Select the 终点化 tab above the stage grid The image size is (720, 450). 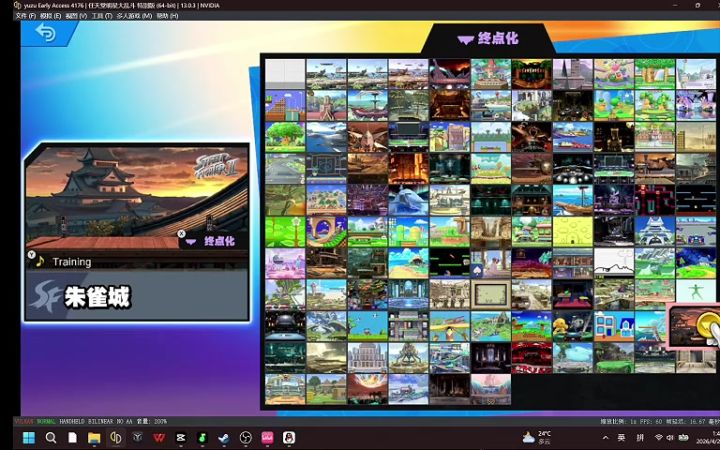pos(488,39)
